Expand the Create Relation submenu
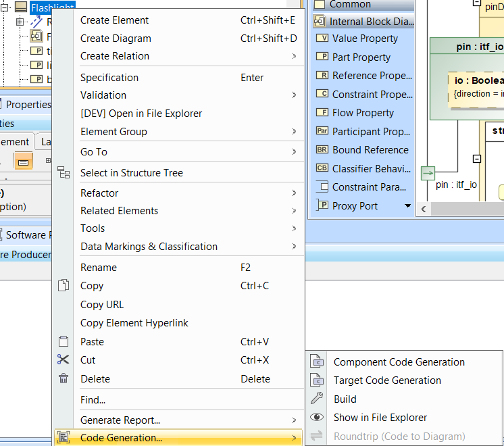 tap(294, 56)
